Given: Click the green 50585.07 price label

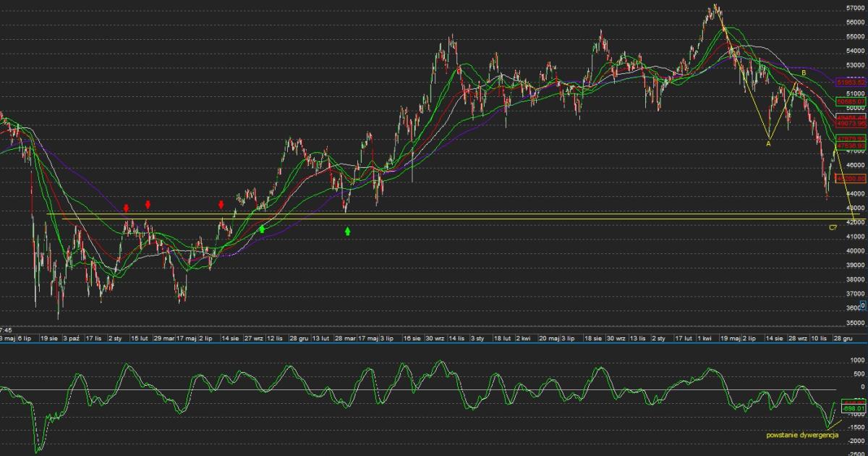Looking at the screenshot, I should point(851,102).
